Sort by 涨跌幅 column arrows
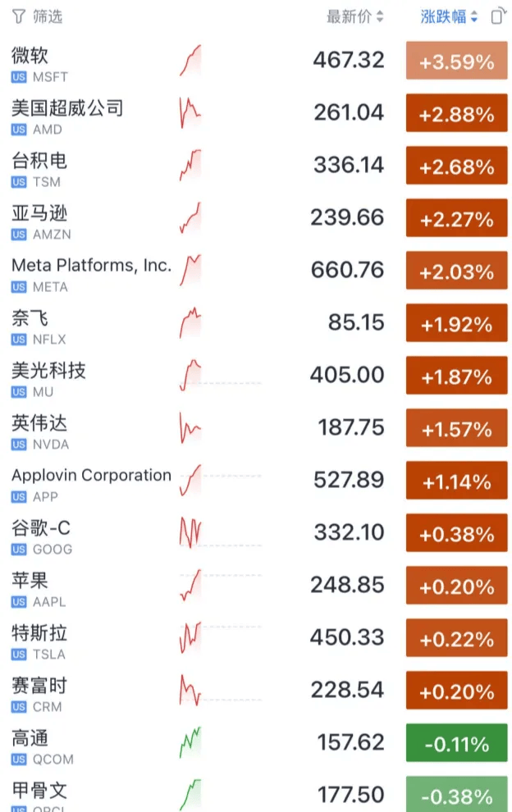Image resolution: width=512 pixels, height=812 pixels. (x=474, y=17)
